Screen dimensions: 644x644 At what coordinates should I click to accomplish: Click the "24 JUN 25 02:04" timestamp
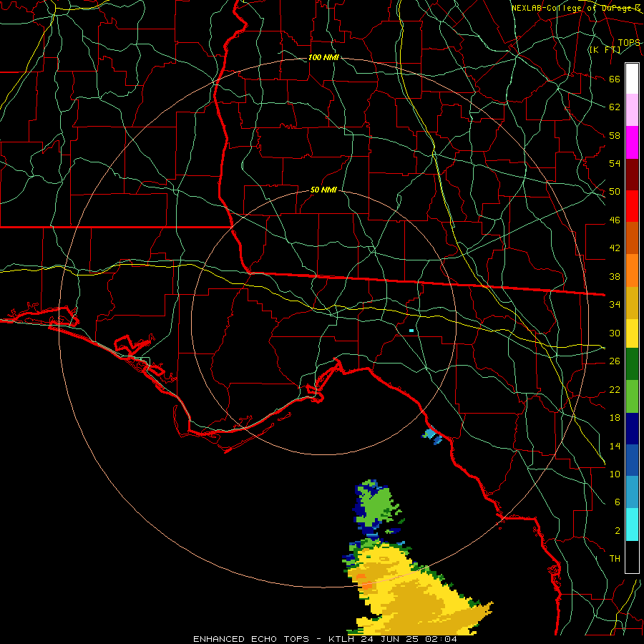point(409,639)
